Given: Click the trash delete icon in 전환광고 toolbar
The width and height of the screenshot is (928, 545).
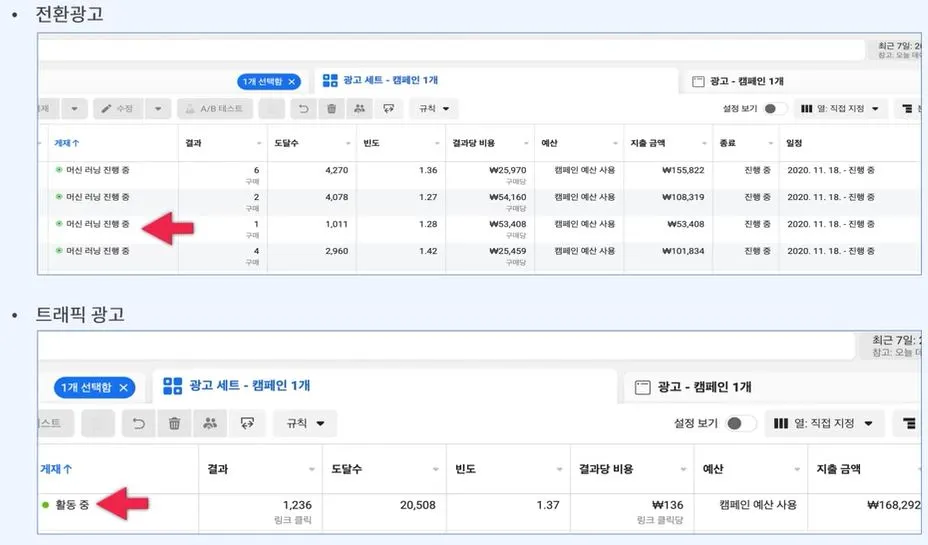Looking at the screenshot, I should point(331,109).
